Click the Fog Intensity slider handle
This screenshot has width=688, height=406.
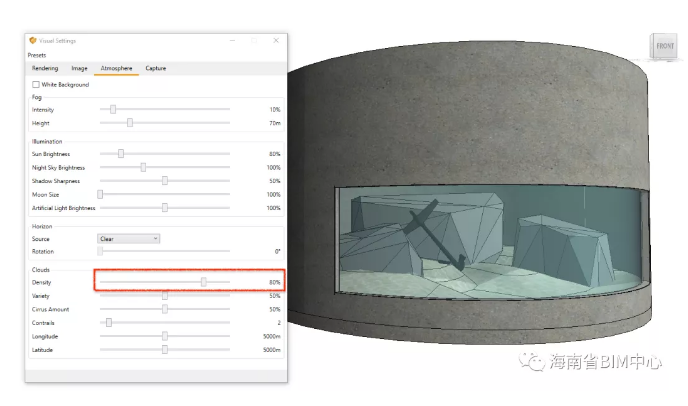[x=113, y=109]
